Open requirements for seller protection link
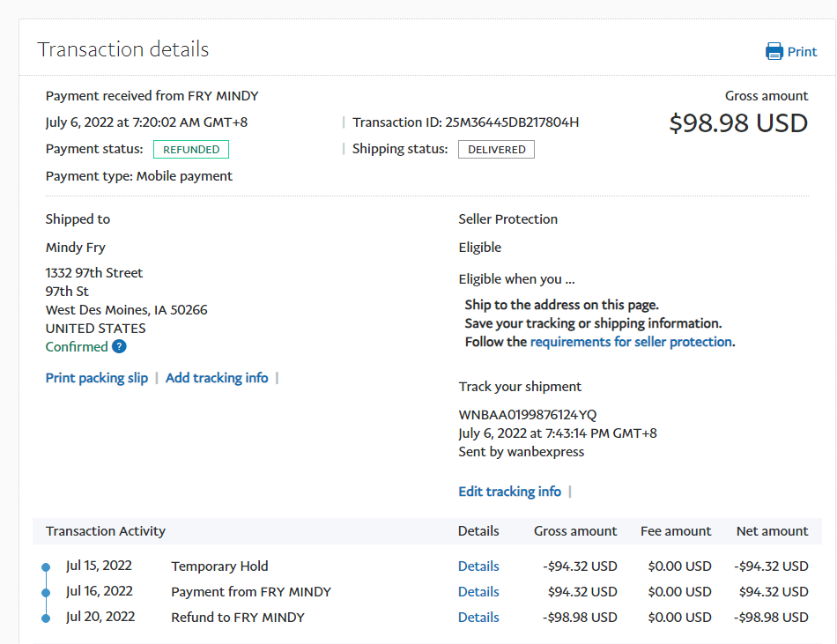Screen dimensions: 837x644 [x=631, y=342]
